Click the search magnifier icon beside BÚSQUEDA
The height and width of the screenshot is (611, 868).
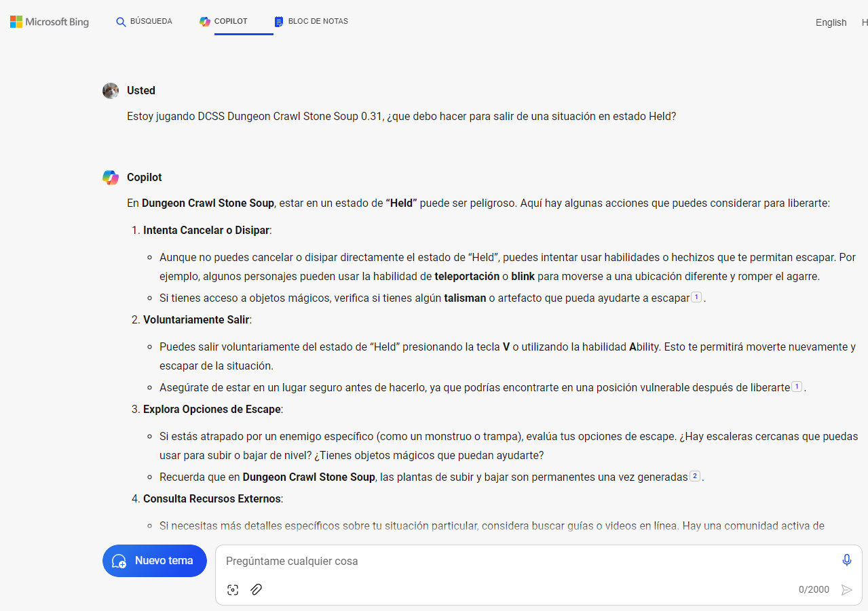coord(121,22)
